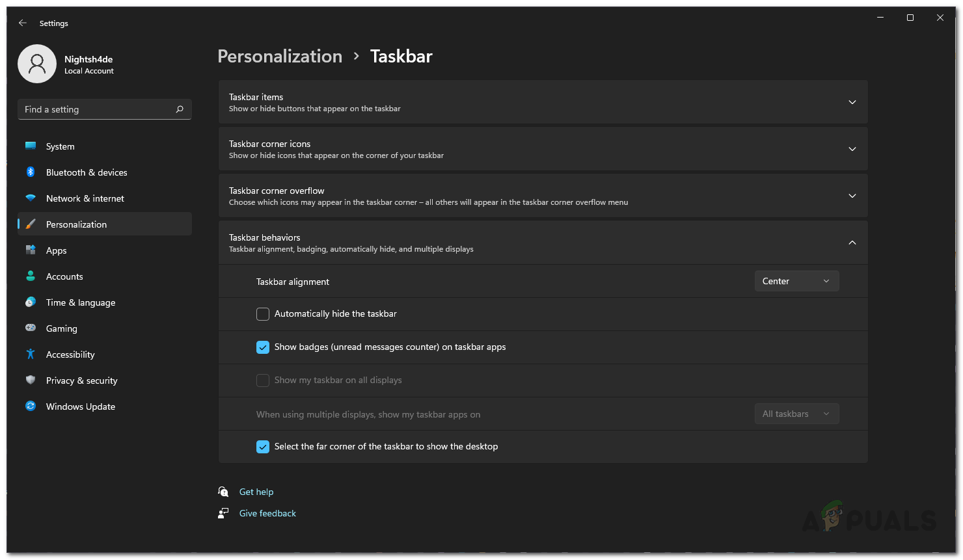Click the user profile avatar picture
The width and height of the screenshot is (963, 560).
(37, 64)
